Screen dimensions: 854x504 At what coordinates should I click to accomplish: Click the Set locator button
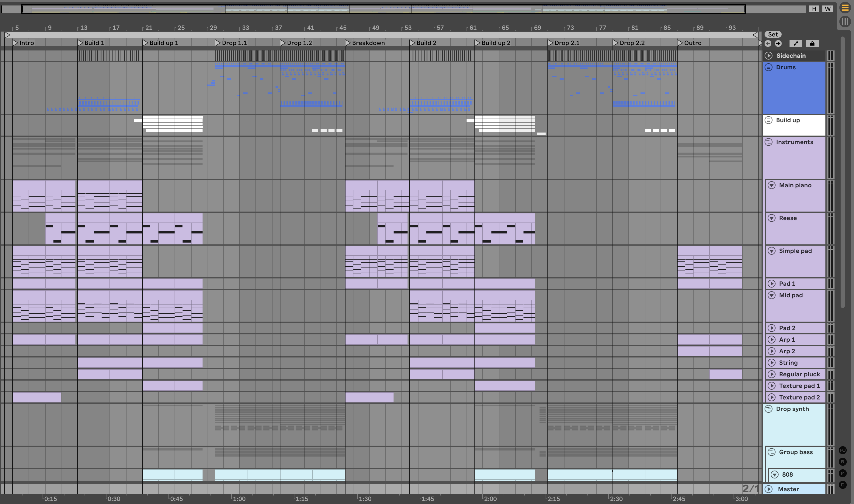(x=773, y=34)
